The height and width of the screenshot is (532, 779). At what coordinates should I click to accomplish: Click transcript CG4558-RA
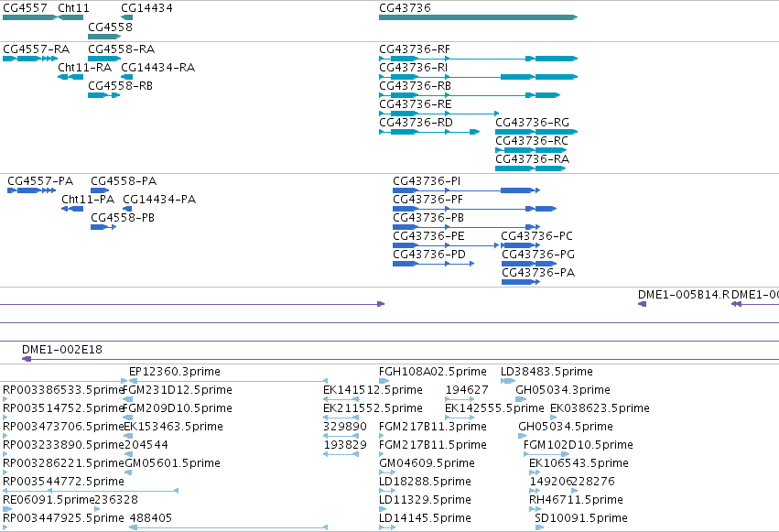[x=104, y=59]
